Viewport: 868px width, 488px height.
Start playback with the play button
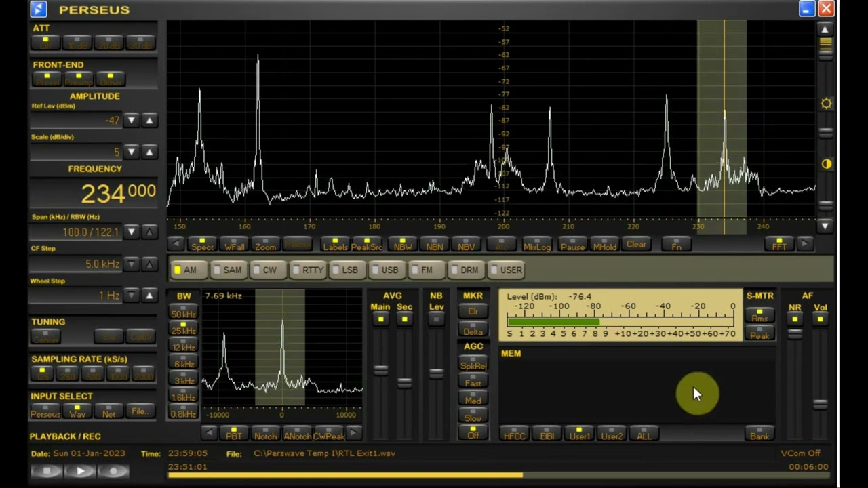coord(80,471)
